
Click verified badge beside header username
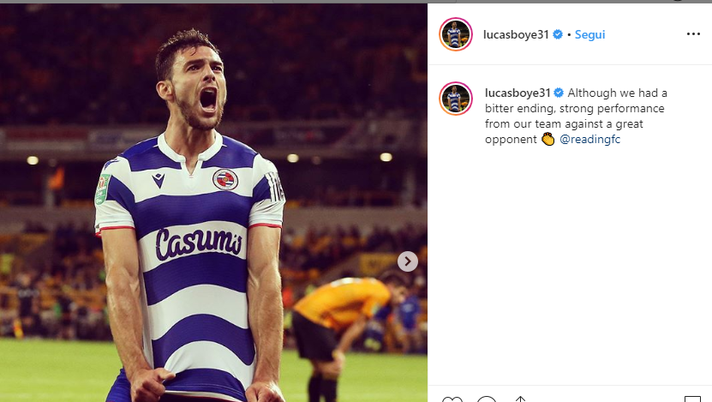558,34
